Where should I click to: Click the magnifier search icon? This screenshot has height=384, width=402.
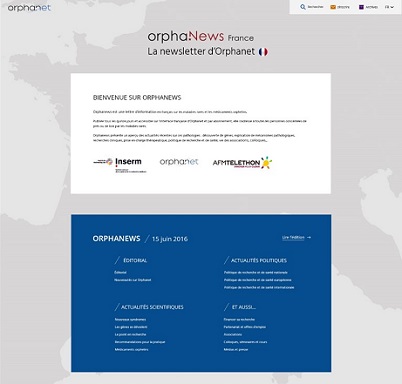pos(303,7)
